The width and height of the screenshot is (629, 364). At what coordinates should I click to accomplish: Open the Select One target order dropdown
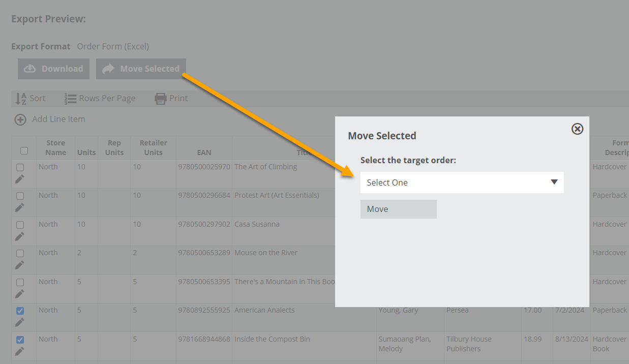tap(461, 183)
